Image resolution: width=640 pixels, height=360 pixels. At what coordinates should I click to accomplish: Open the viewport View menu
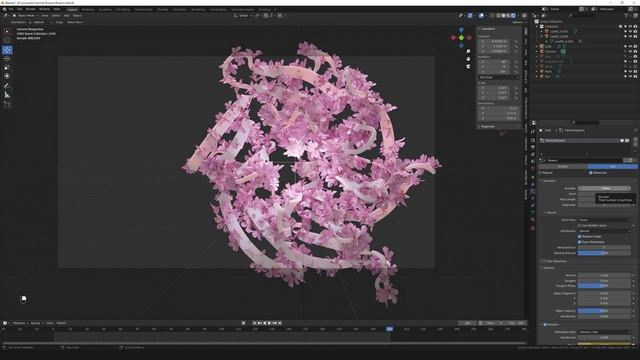coord(45,16)
